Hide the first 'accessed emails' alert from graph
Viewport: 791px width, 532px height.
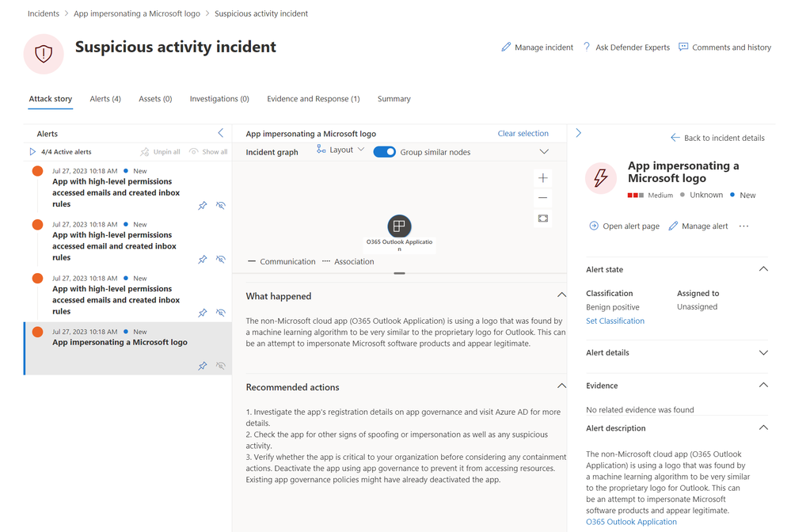pos(220,205)
